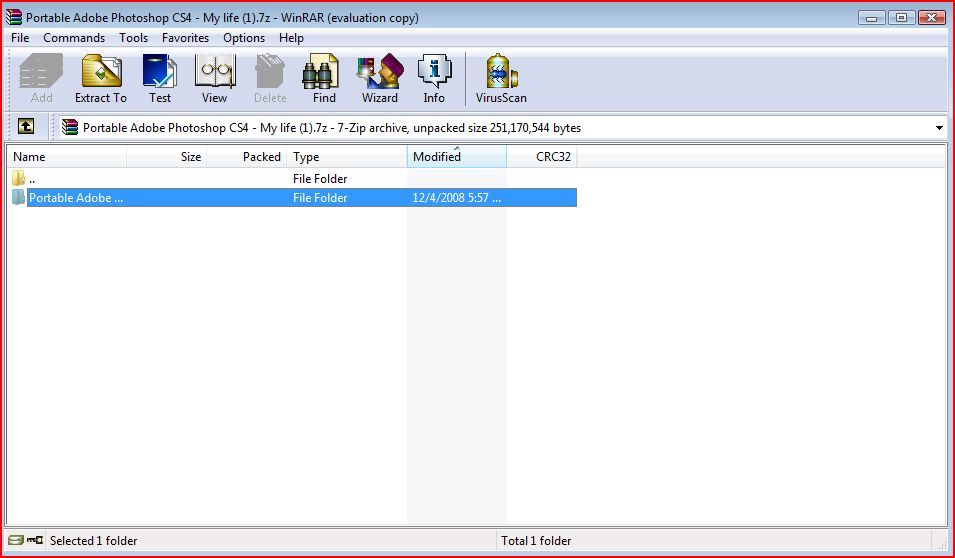Open the View file tool
This screenshot has width=955, height=558.
click(x=214, y=79)
